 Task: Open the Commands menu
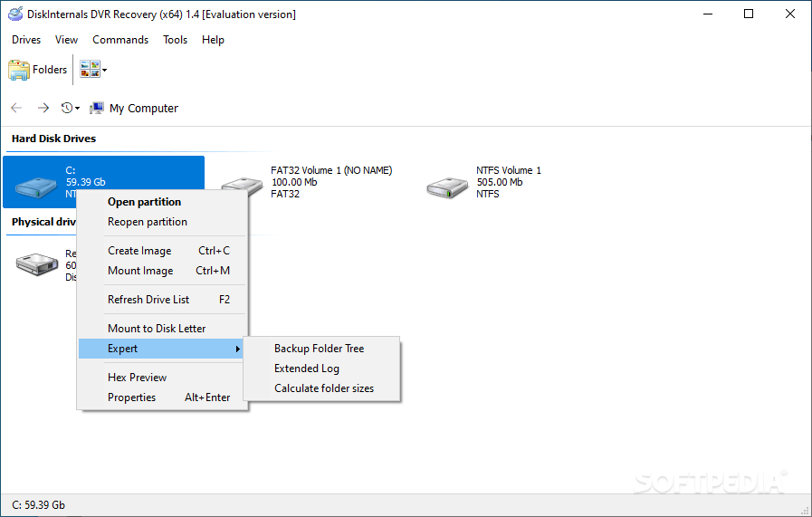(120, 40)
